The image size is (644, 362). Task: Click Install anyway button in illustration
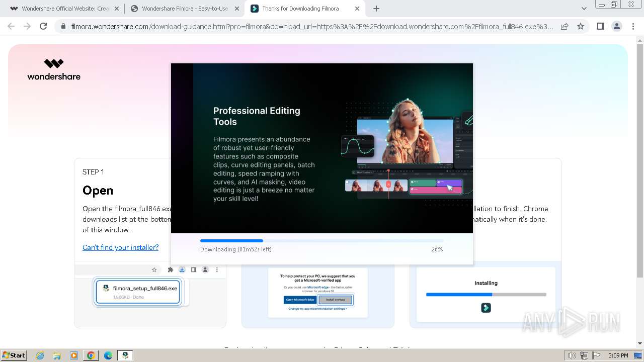pos(336,300)
